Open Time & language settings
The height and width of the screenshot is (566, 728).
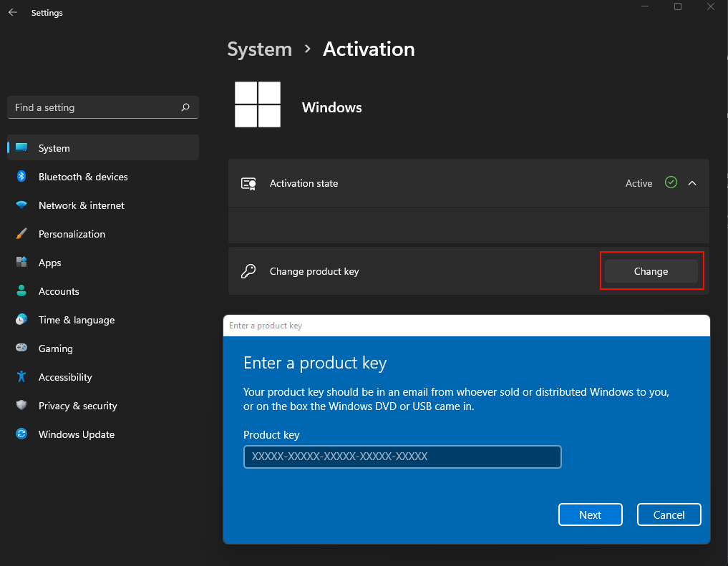[x=103, y=320]
